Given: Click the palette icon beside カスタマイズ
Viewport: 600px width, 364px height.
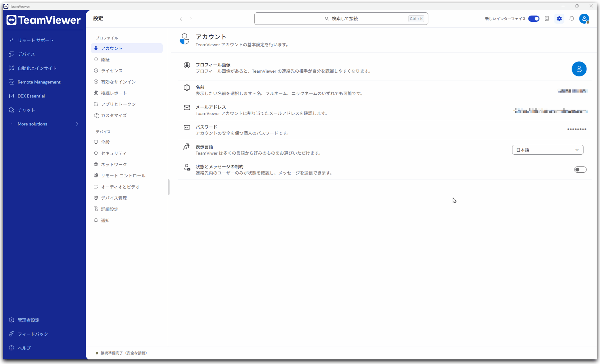Looking at the screenshot, I should tap(96, 116).
